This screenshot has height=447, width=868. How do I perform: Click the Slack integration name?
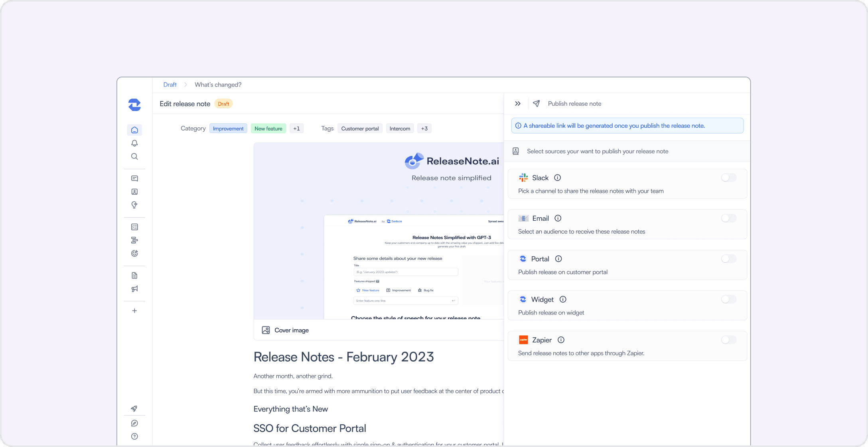click(x=540, y=178)
